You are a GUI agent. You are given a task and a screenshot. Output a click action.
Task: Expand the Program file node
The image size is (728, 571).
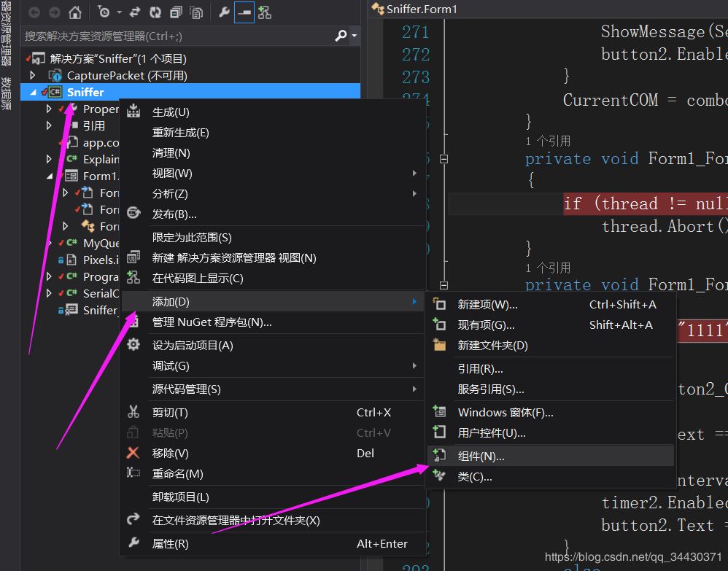pyautogui.click(x=49, y=276)
